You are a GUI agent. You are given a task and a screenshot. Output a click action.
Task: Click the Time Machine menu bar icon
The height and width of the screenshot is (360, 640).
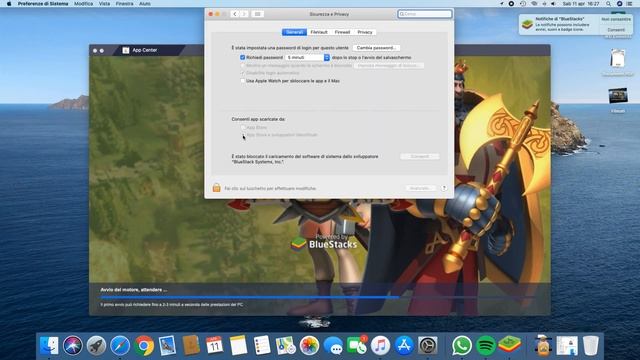pyautogui.click(x=523, y=4)
